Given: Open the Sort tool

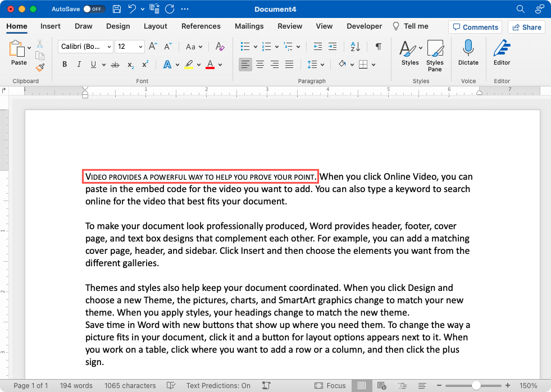Looking at the screenshot, I should tap(355, 47).
